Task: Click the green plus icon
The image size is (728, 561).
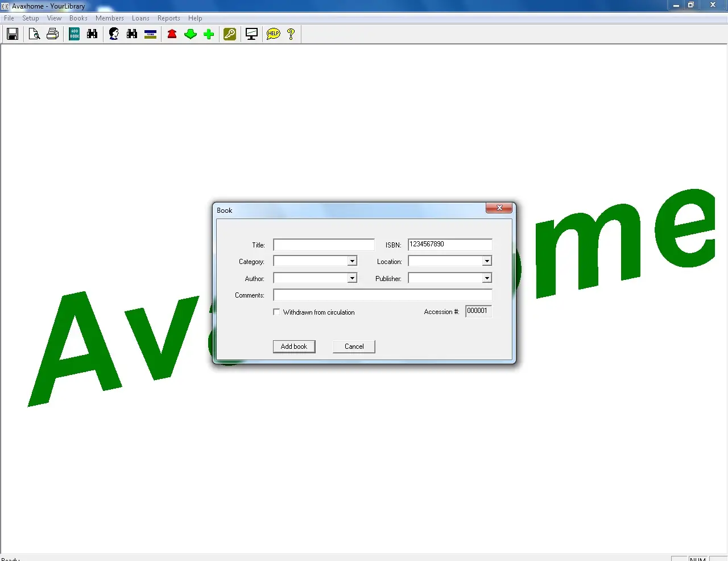Action: (209, 34)
